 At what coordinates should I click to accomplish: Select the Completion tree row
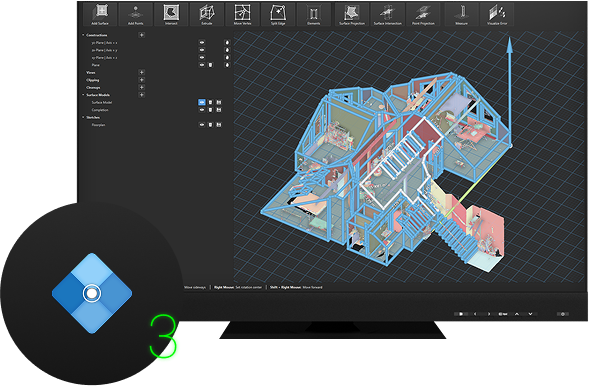coord(100,110)
